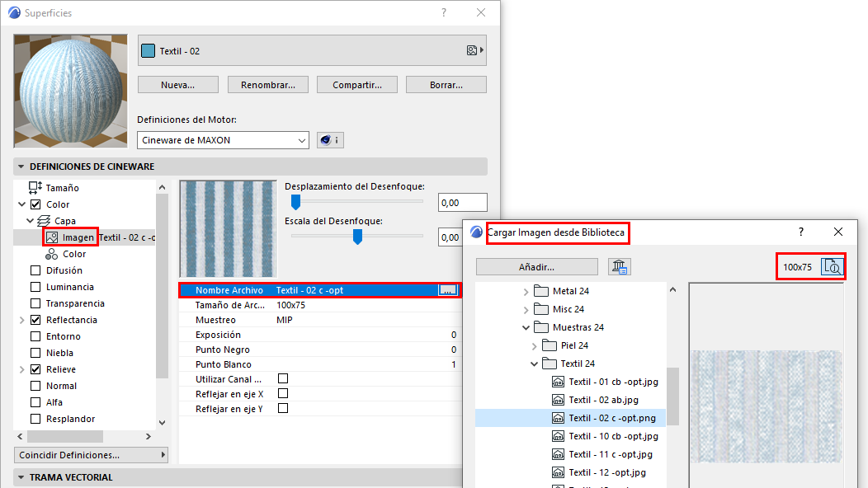This screenshot has height=488, width=868.
Task: Collapse the DEFINICIONES DE CINEWARE section
Action: tap(21, 167)
